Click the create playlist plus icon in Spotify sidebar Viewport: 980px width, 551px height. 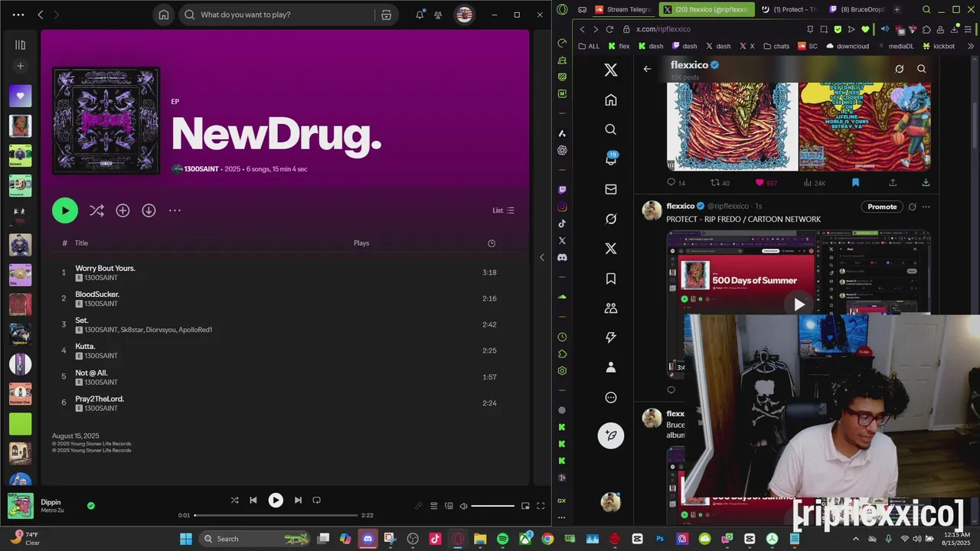20,66
